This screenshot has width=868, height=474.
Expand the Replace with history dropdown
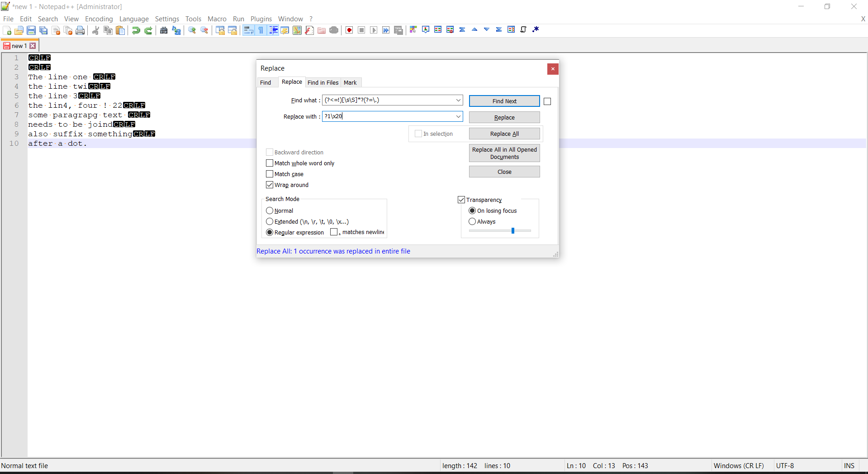point(458,116)
